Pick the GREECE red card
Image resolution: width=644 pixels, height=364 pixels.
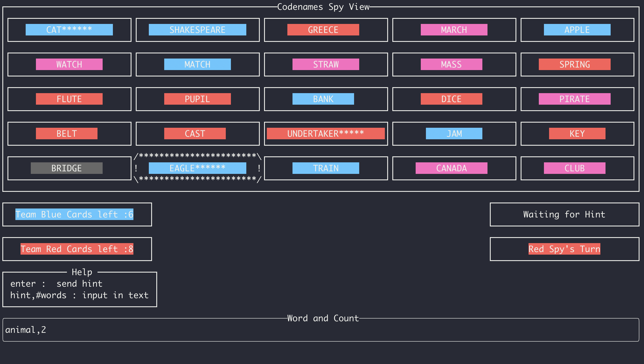pos(326,30)
